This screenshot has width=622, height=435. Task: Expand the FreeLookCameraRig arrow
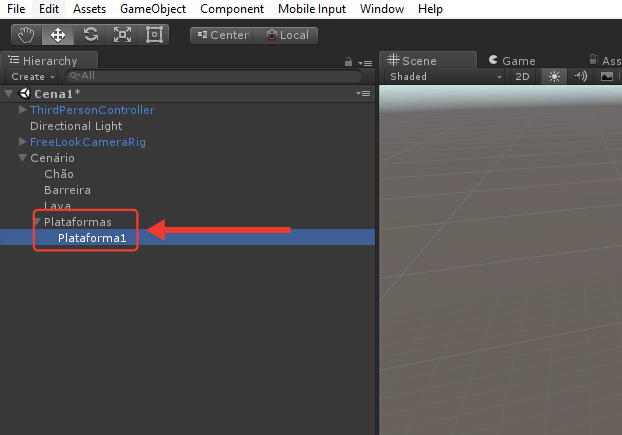[23, 142]
